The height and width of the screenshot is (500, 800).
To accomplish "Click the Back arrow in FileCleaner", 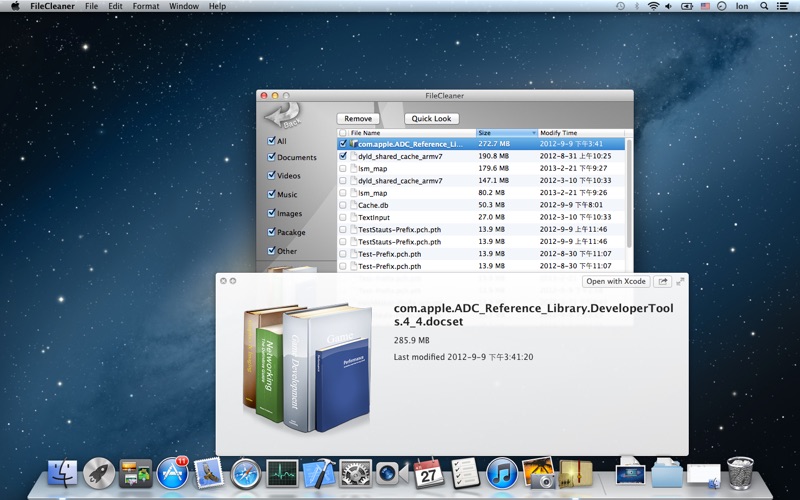I will pos(284,116).
